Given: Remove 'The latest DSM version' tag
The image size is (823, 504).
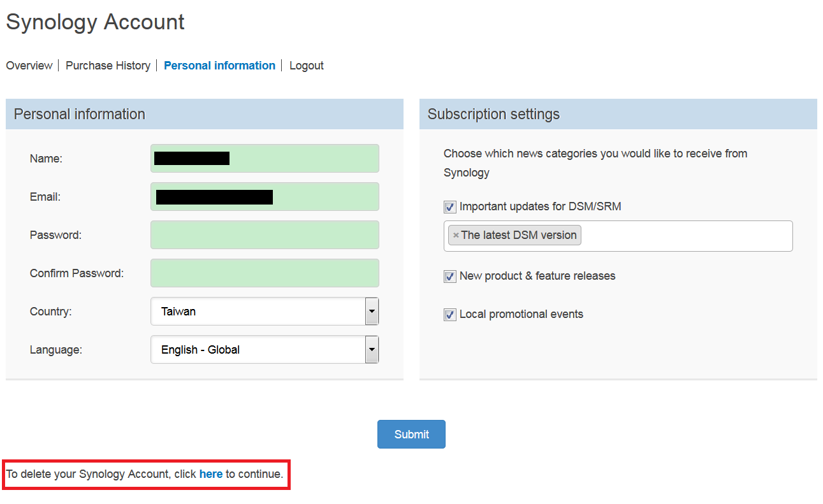Looking at the screenshot, I should point(456,235).
